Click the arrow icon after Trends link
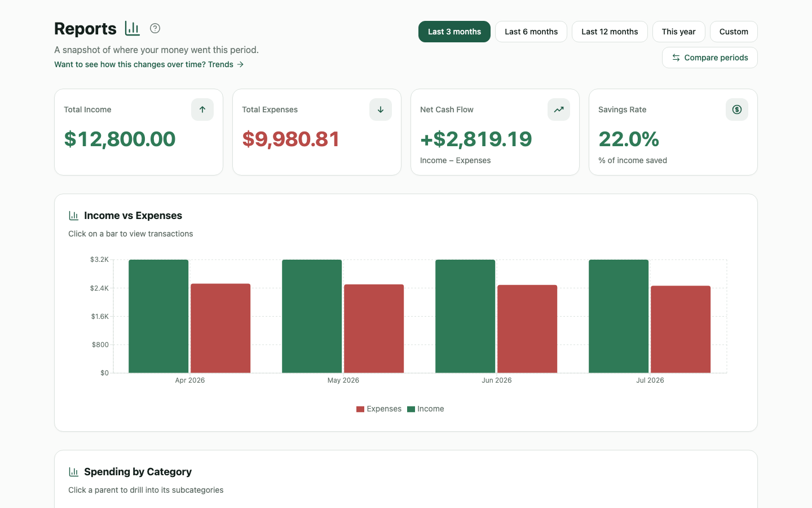The image size is (812, 508). point(241,64)
